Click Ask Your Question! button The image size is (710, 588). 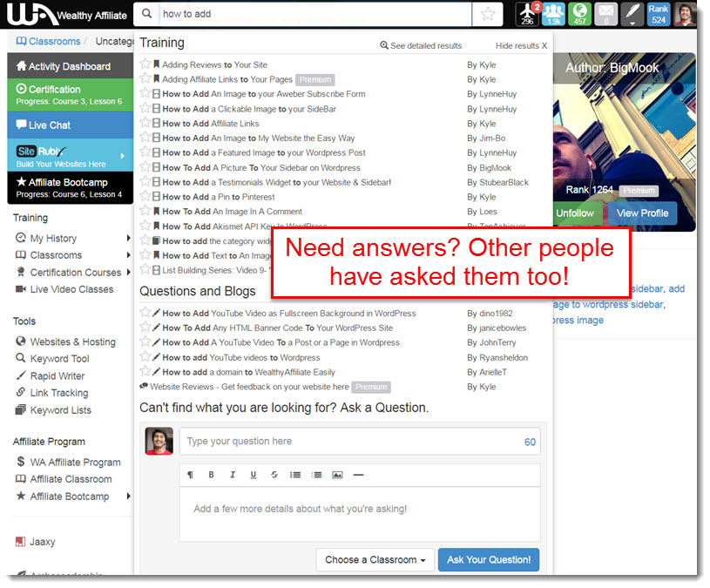click(x=489, y=560)
